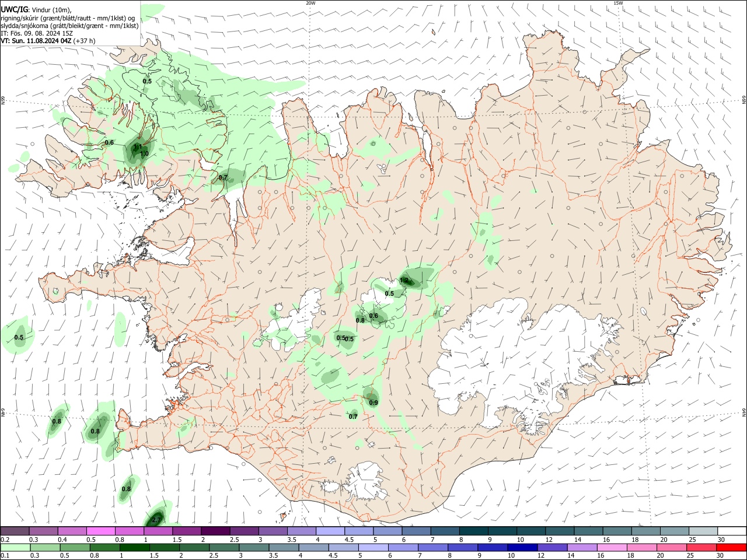Select the 1.0 rain value label
This screenshot has height=560, width=747.
(x=144, y=153)
